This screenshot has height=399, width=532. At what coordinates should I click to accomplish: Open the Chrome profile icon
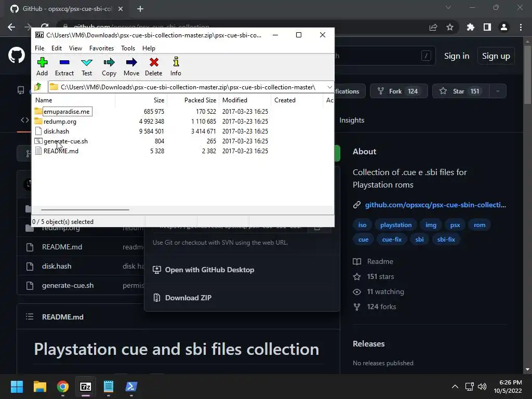click(504, 27)
